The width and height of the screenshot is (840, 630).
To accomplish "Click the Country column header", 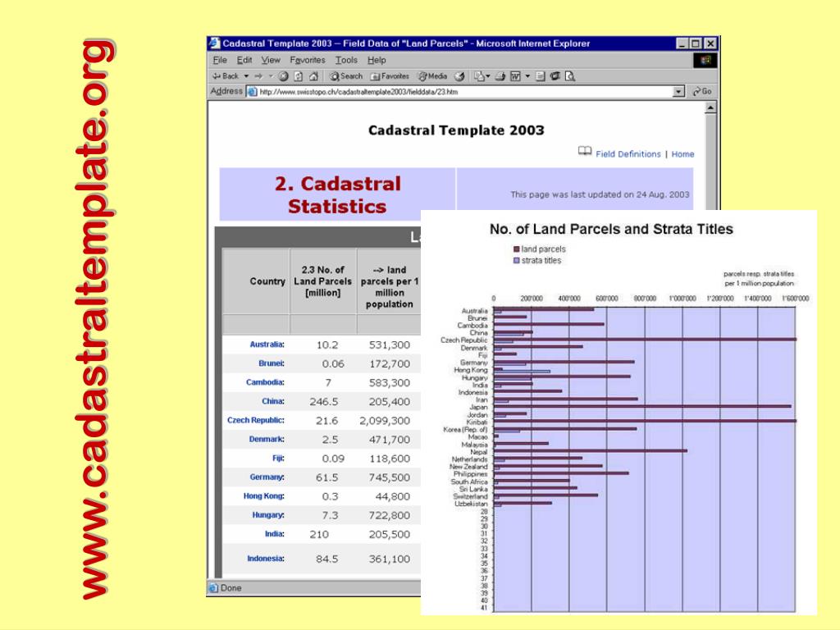I will [267, 281].
